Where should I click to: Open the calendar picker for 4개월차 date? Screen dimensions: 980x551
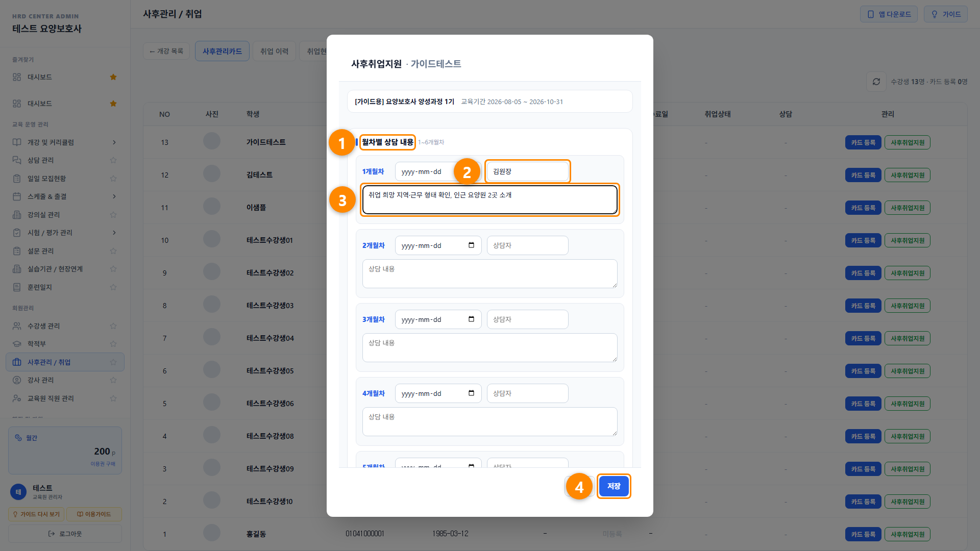point(471,393)
